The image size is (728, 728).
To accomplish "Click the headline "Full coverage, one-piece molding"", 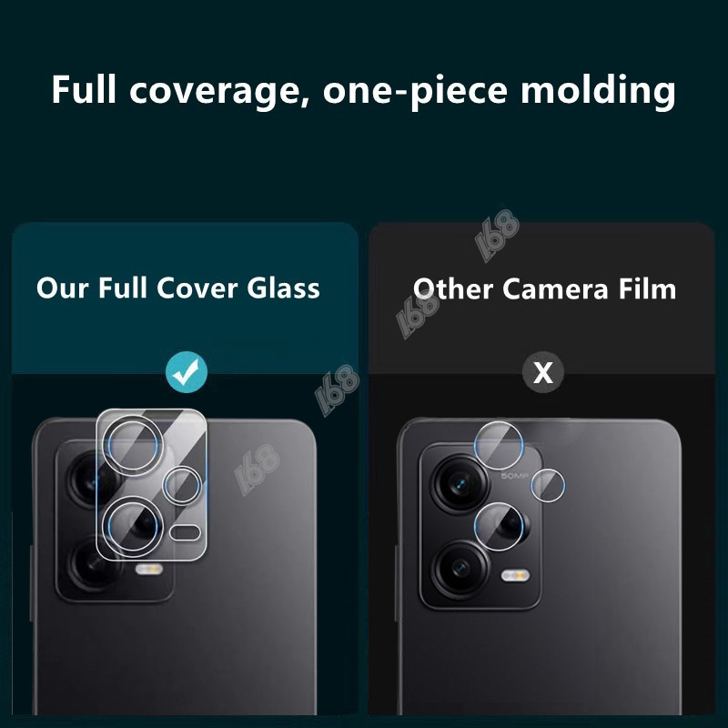I will pyautogui.click(x=363, y=90).
